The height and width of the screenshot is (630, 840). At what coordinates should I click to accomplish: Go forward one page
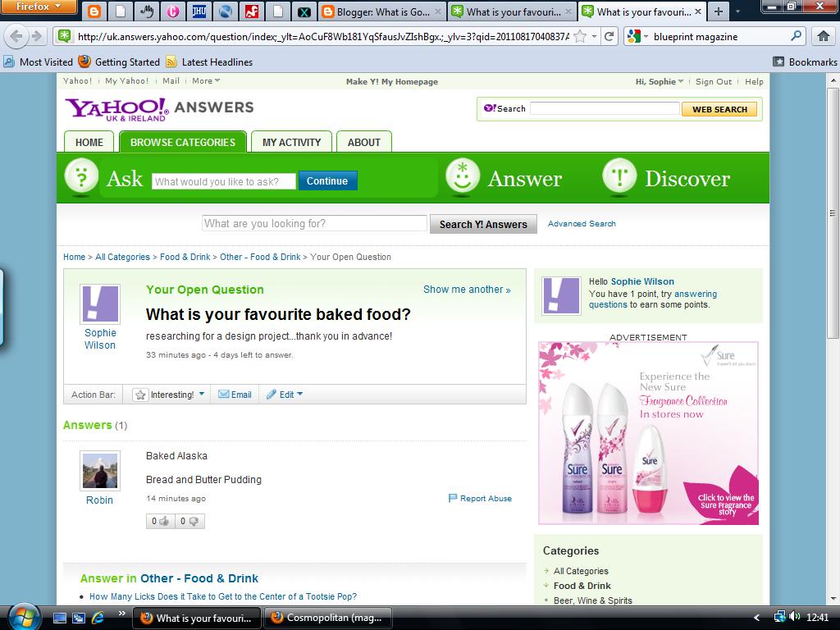36,36
